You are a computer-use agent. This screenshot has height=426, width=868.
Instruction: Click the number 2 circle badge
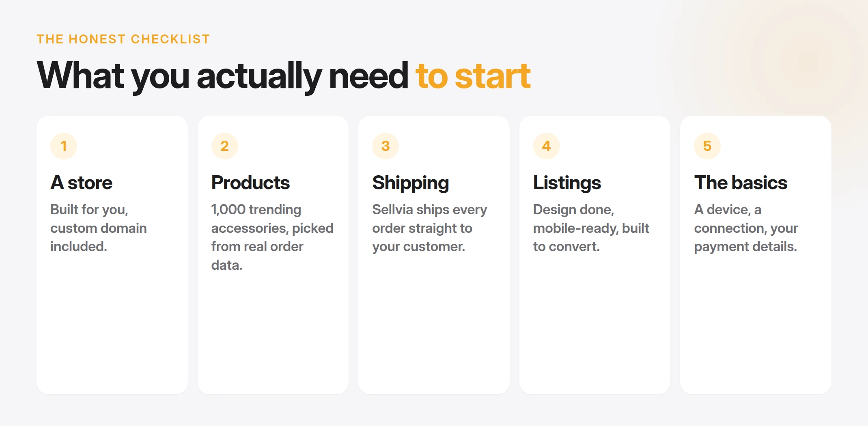[224, 146]
